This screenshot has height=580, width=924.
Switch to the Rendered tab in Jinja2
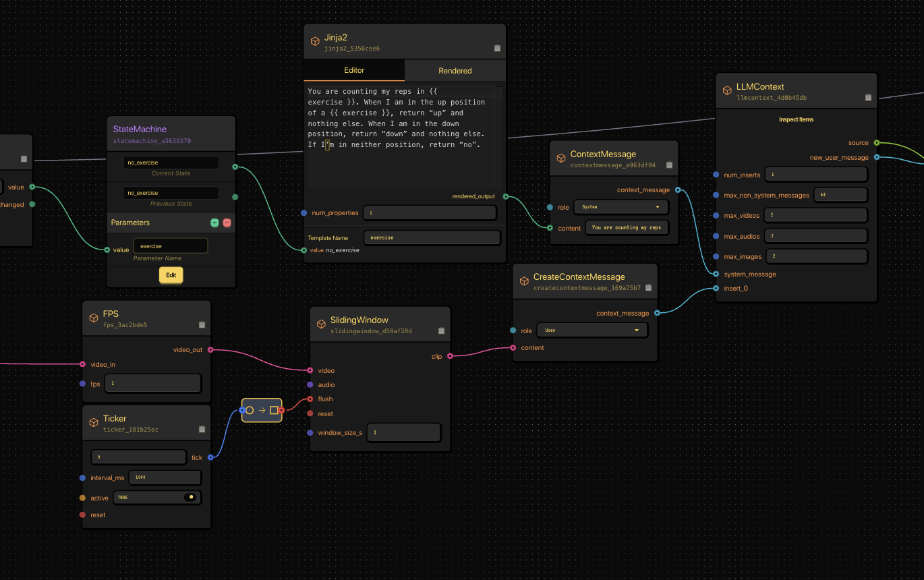tap(455, 71)
